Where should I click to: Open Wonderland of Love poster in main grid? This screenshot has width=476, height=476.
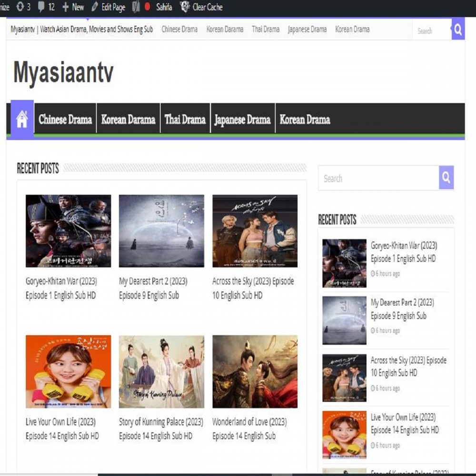coord(255,372)
